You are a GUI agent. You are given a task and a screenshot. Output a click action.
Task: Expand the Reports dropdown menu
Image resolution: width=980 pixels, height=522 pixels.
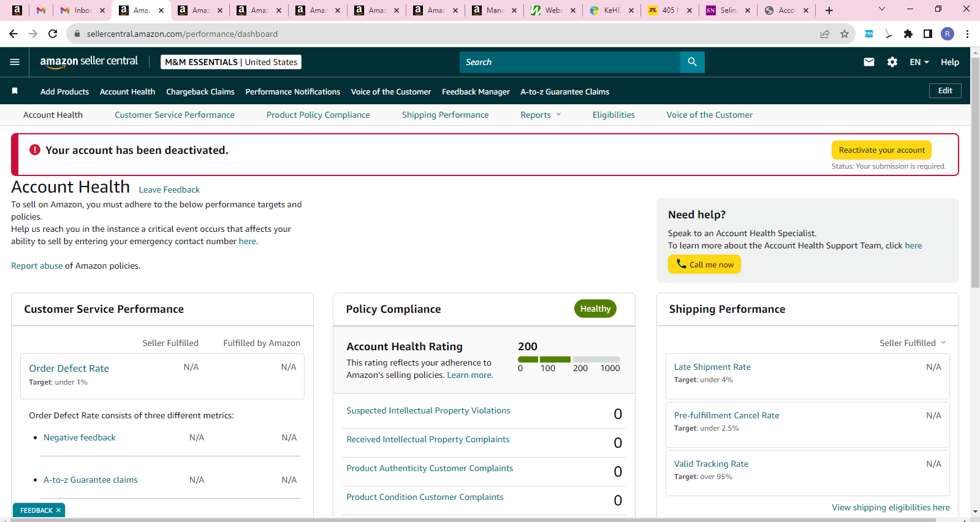(541, 115)
